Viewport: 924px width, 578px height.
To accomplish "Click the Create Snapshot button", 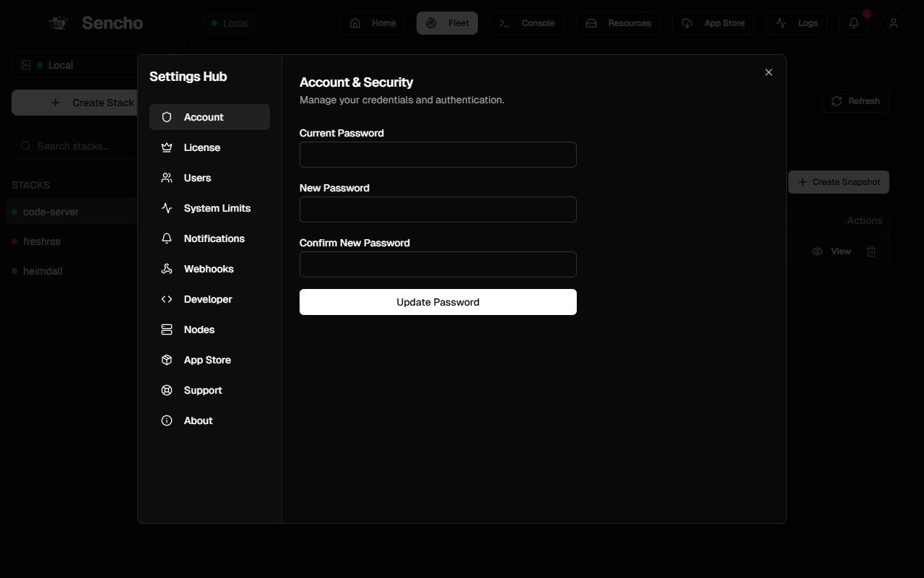I will 839,182.
